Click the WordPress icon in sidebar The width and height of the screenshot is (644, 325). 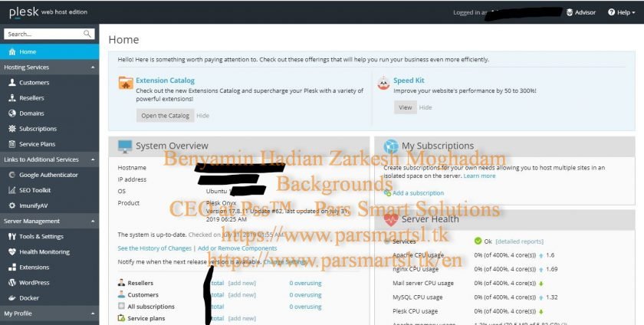point(11,283)
